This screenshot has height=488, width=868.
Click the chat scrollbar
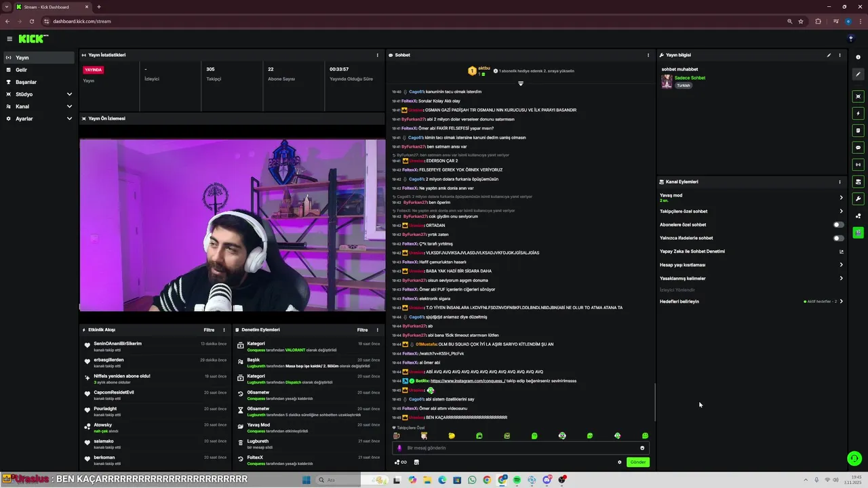654,402
